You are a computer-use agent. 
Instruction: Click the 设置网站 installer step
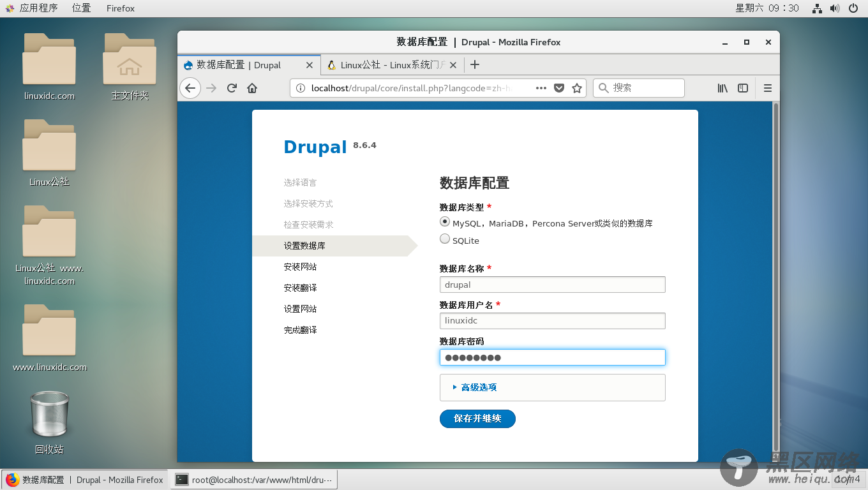tap(300, 309)
